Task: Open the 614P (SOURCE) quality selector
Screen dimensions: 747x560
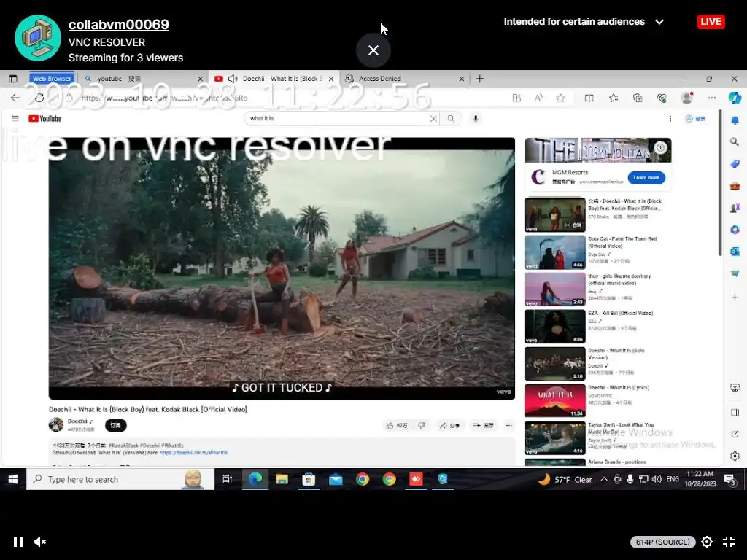Action: coord(662,542)
